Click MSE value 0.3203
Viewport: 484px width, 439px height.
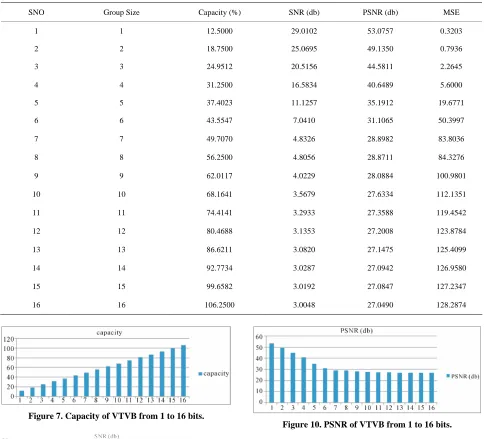[x=451, y=31]
